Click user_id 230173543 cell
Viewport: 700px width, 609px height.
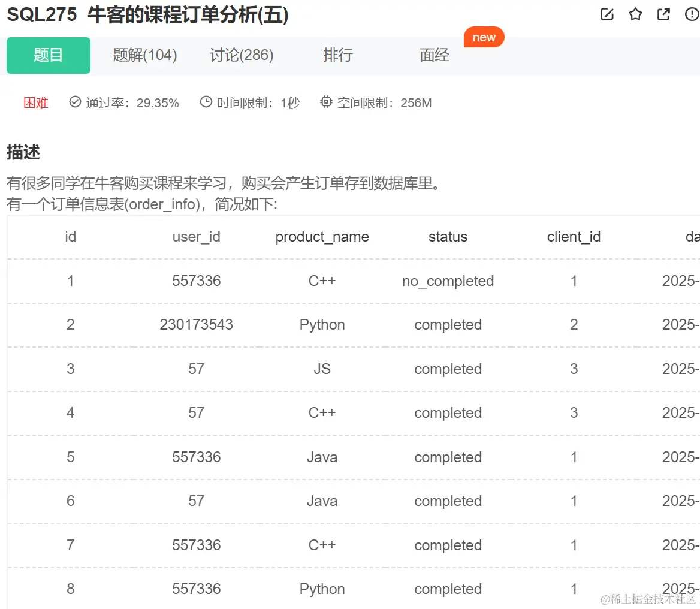click(x=197, y=325)
